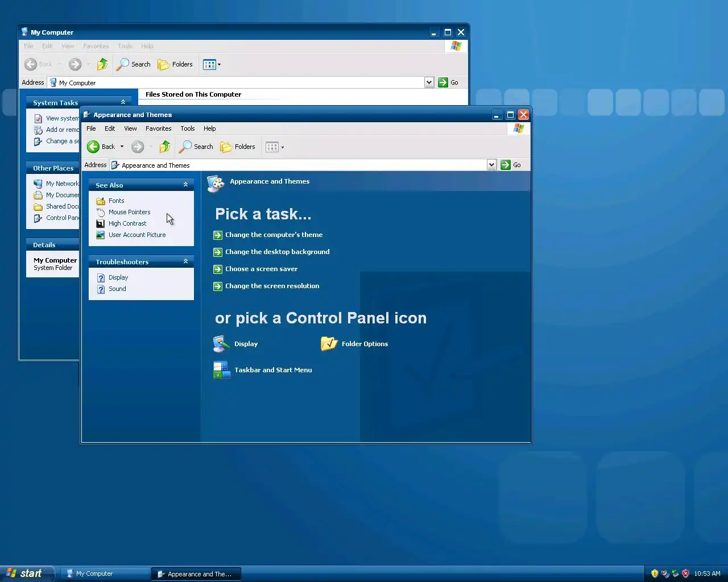Viewport: 728px width, 582px height.
Task: Click My Network Places in My Computer sidebar
Action: [63, 184]
